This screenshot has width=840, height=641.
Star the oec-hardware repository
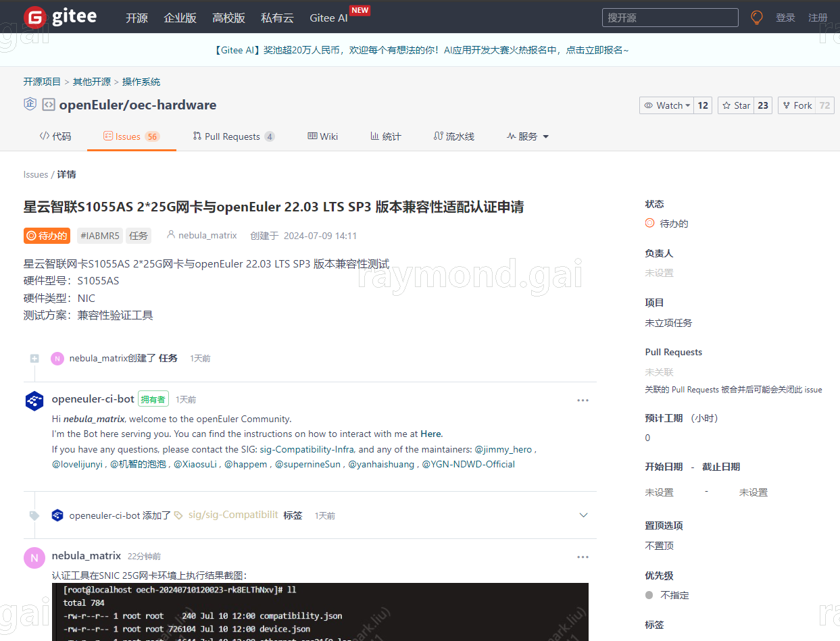point(736,105)
